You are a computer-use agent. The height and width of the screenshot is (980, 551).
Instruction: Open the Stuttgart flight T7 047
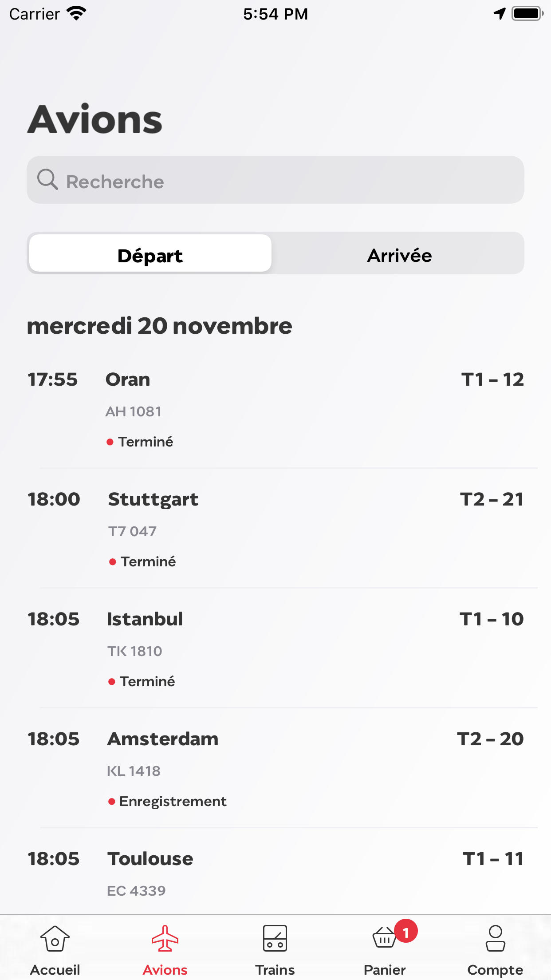tap(275, 528)
